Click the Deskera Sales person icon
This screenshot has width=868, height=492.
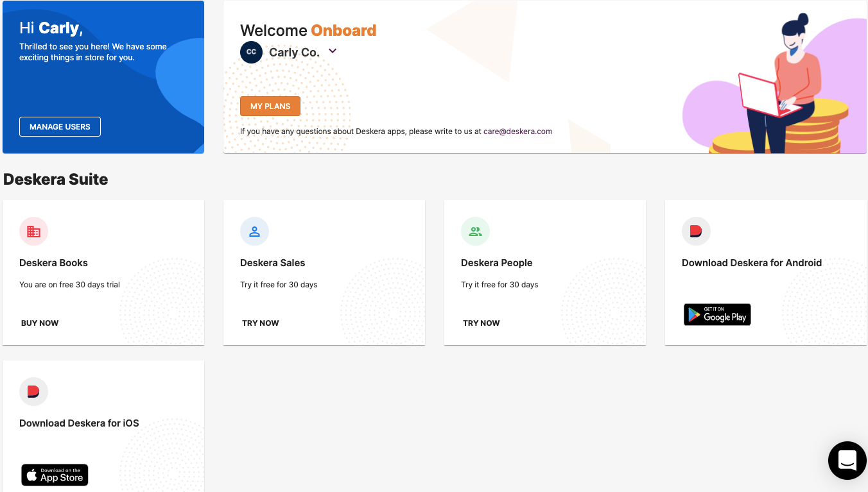click(254, 232)
